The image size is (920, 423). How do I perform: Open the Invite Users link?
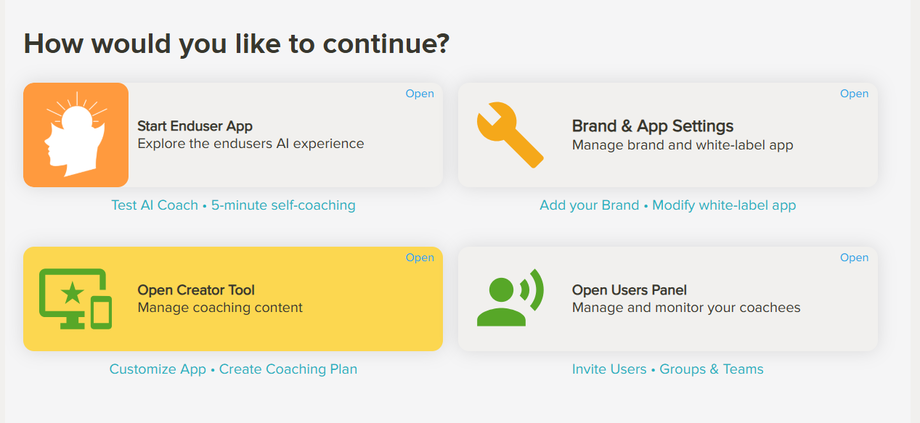(x=609, y=369)
